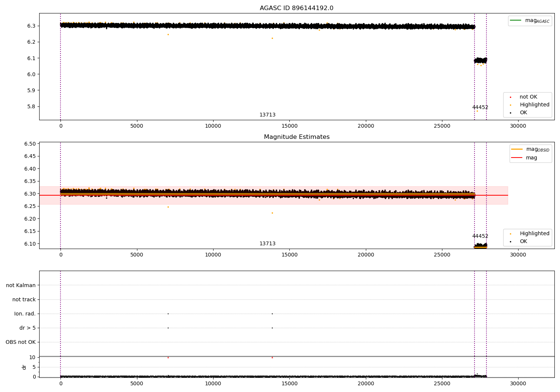The height and width of the screenshot is (392, 560).
Task: Click the "6.15" y-tick of the middle plot
Action: pos(30,231)
